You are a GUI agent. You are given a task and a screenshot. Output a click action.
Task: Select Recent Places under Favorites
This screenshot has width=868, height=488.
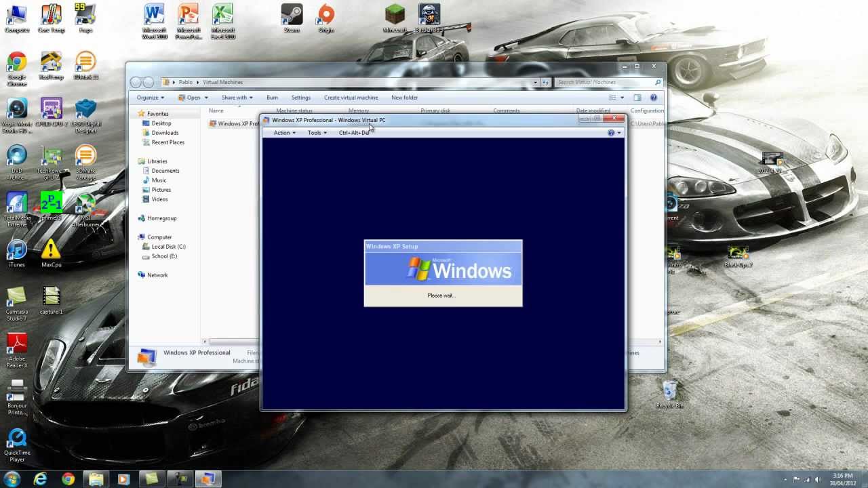click(167, 142)
